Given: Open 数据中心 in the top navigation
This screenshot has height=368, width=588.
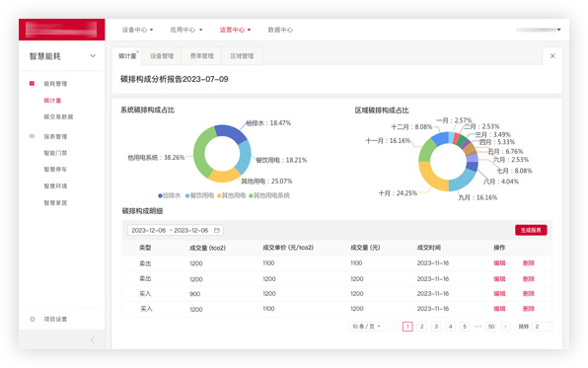Looking at the screenshot, I should point(280,30).
